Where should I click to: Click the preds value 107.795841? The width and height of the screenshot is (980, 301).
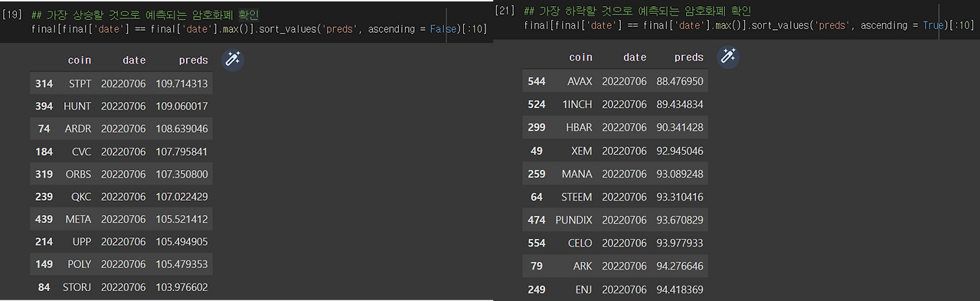pos(181,152)
